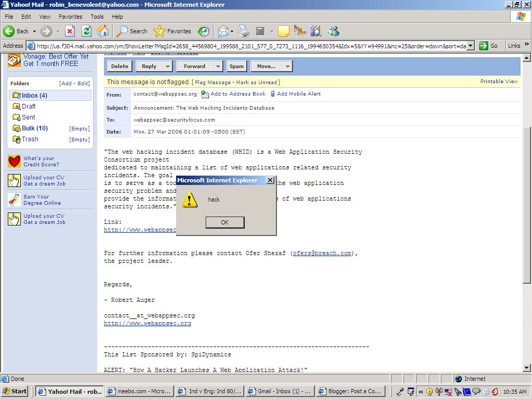Switch to meebo.com taskbar window
Viewport: 532px width, 399px height.
(139, 391)
